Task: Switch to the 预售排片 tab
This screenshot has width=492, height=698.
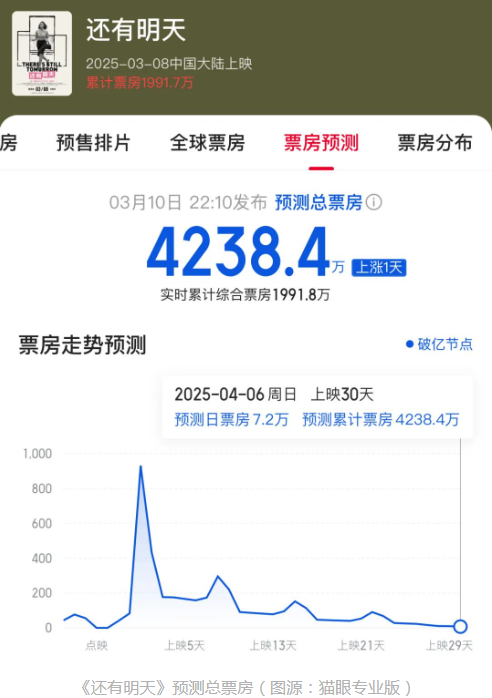Action: point(93,143)
